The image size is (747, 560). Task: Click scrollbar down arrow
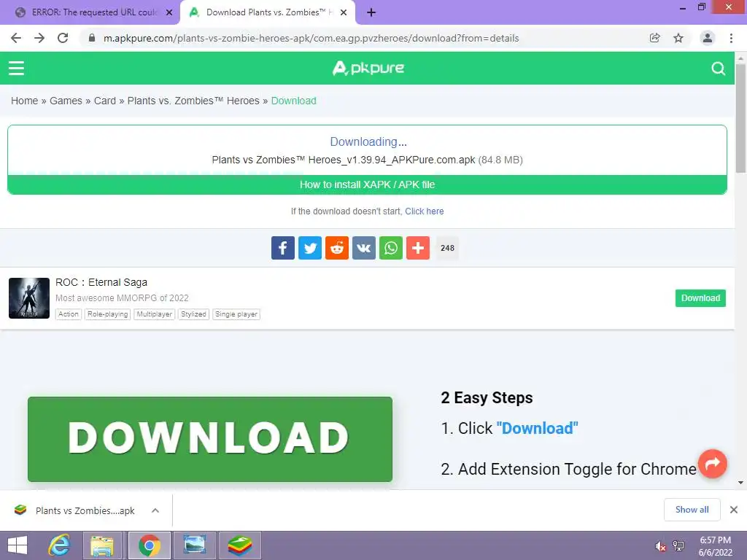740,483
